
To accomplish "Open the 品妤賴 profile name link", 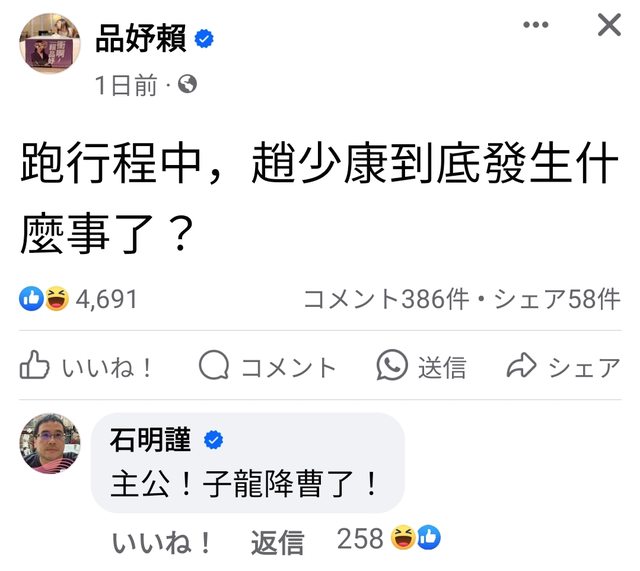I will pos(140,38).
